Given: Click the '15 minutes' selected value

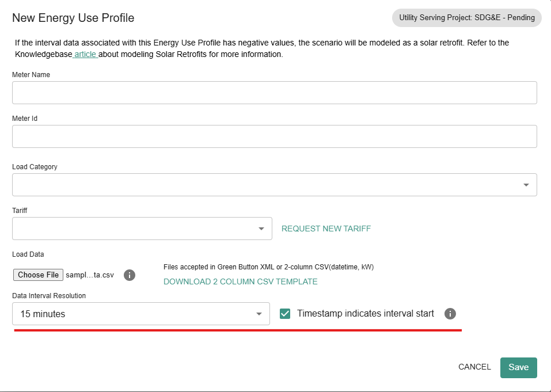Looking at the screenshot, I should click(x=43, y=314).
